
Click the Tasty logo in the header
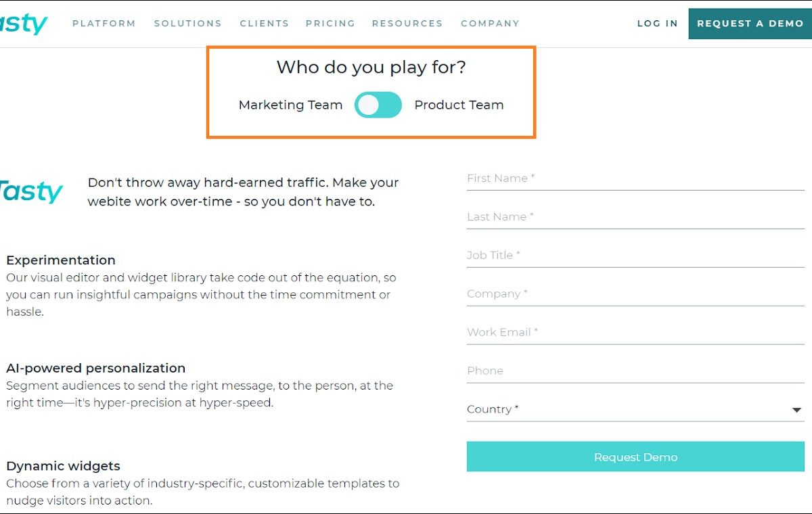coord(24,24)
